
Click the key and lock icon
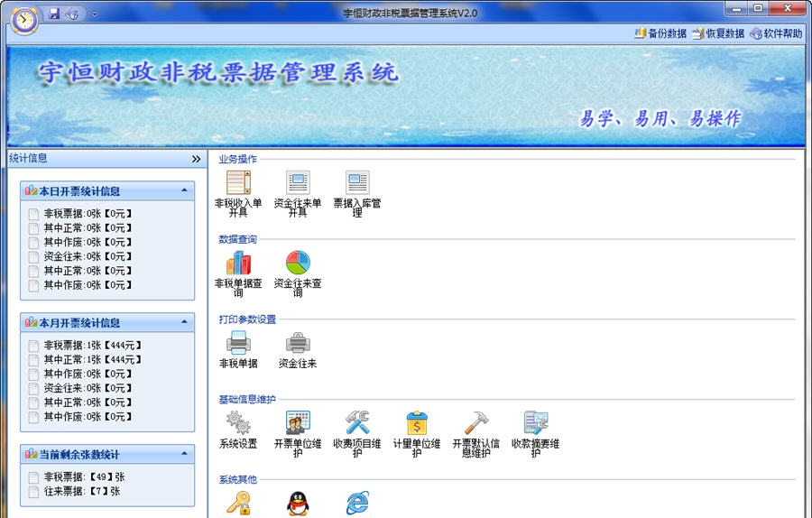coord(238,504)
